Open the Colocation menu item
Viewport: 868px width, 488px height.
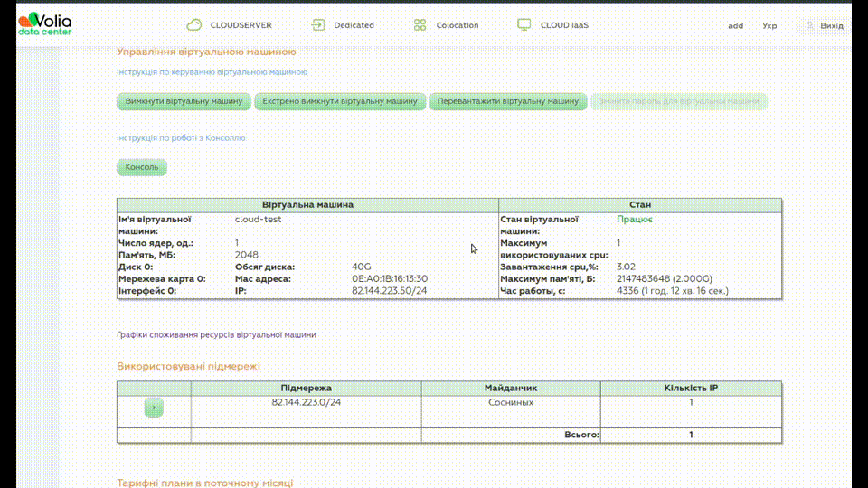coord(457,25)
